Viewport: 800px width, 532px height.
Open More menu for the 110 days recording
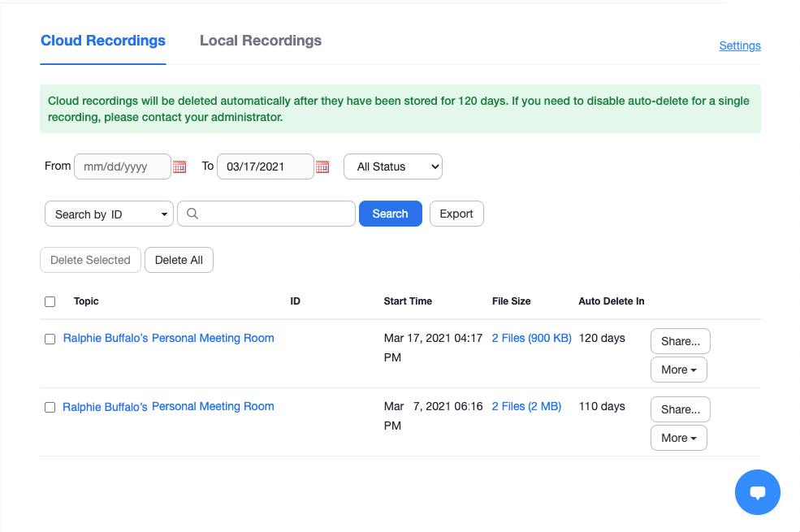[678, 438]
